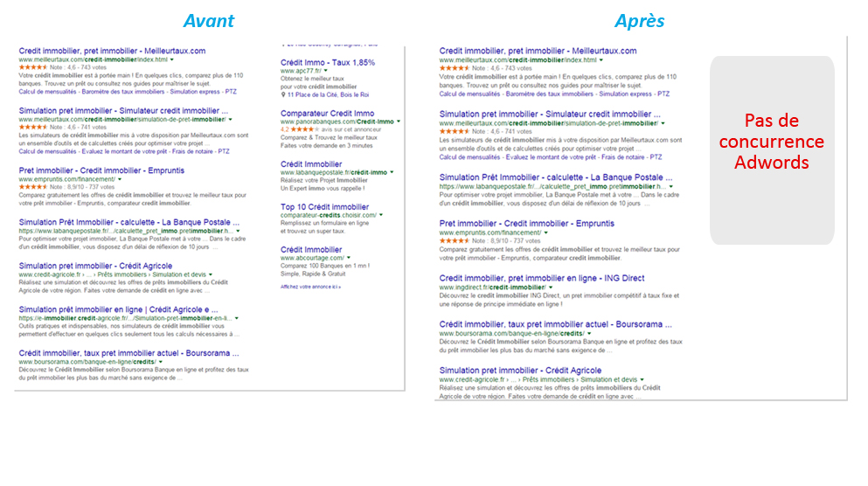Open the Top 10 Crédit immobilier ad
Viewport: 868px width, 486px height.
pos(324,207)
